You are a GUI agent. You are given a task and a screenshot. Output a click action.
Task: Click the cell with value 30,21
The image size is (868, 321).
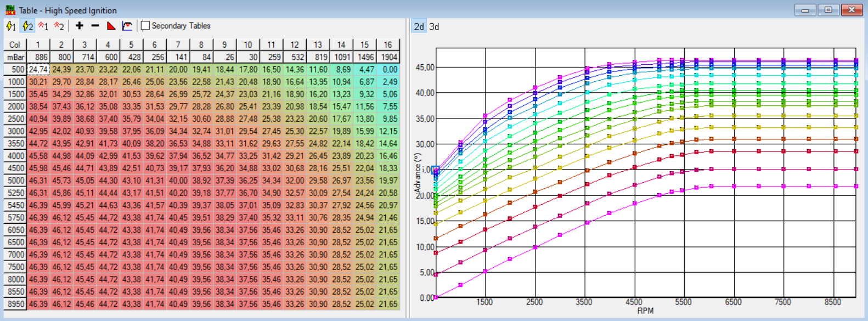pos(38,82)
